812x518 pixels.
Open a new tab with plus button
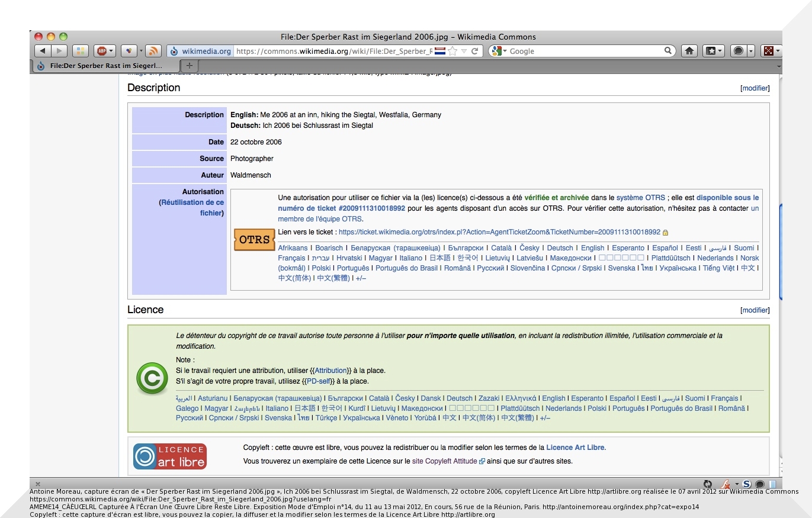point(189,66)
